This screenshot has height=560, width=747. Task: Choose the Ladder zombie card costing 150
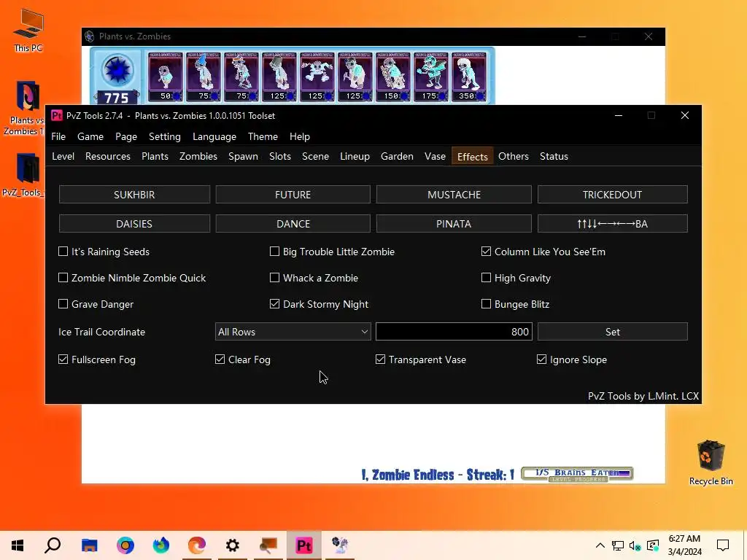[393, 77]
